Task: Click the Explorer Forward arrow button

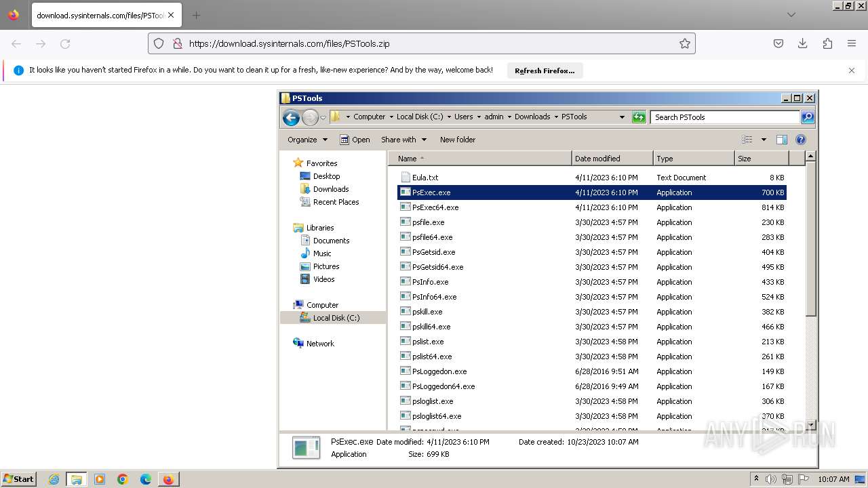Action: [310, 117]
